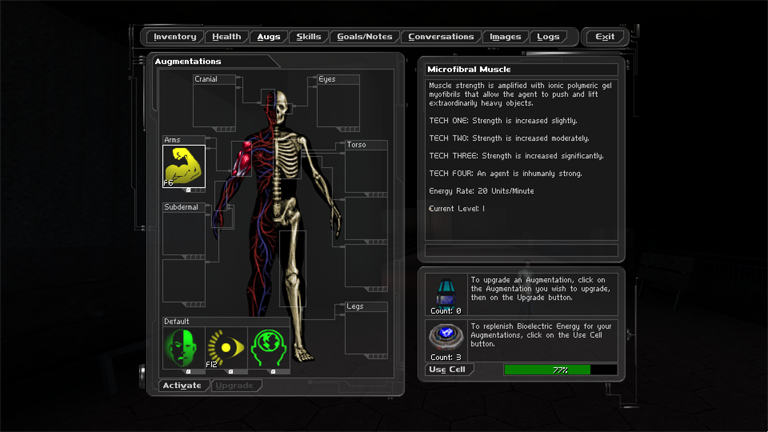The image size is (768, 432).
Task: Open the Skills tab
Action: point(309,37)
